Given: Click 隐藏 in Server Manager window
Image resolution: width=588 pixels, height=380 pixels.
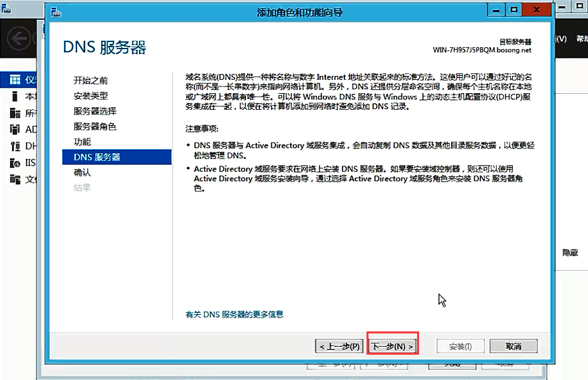Looking at the screenshot, I should (x=570, y=253).
